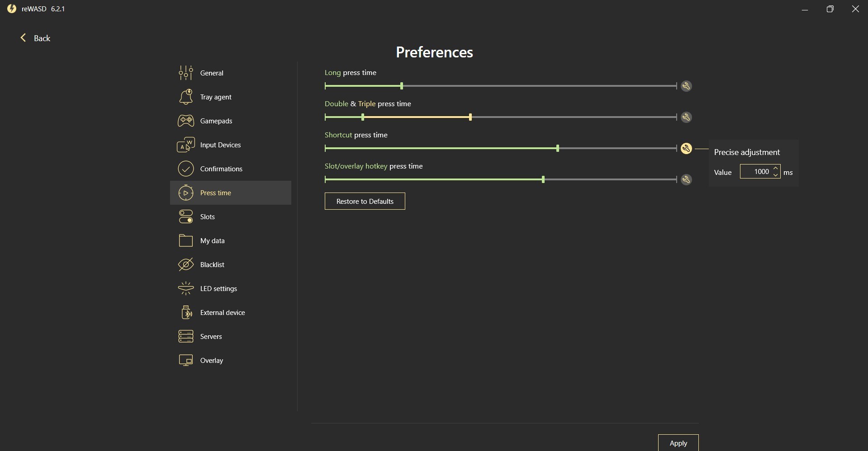
Task: Select the Blacklist crossed-eye icon
Action: click(186, 265)
